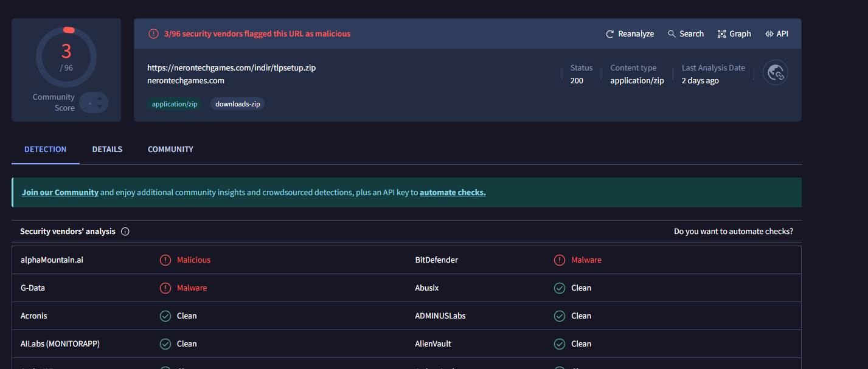868x369 pixels.
Task: Click the Abusix Clean checkmark icon
Action: click(560, 288)
